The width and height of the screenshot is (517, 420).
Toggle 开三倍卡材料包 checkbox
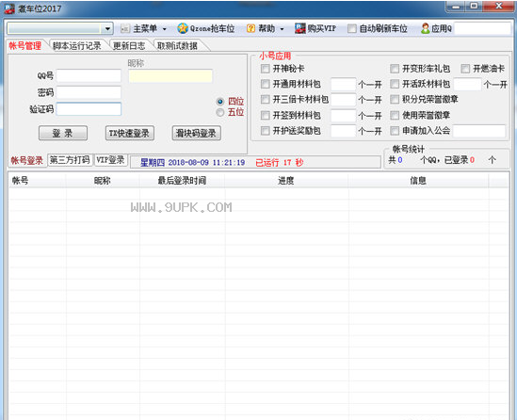tap(266, 99)
